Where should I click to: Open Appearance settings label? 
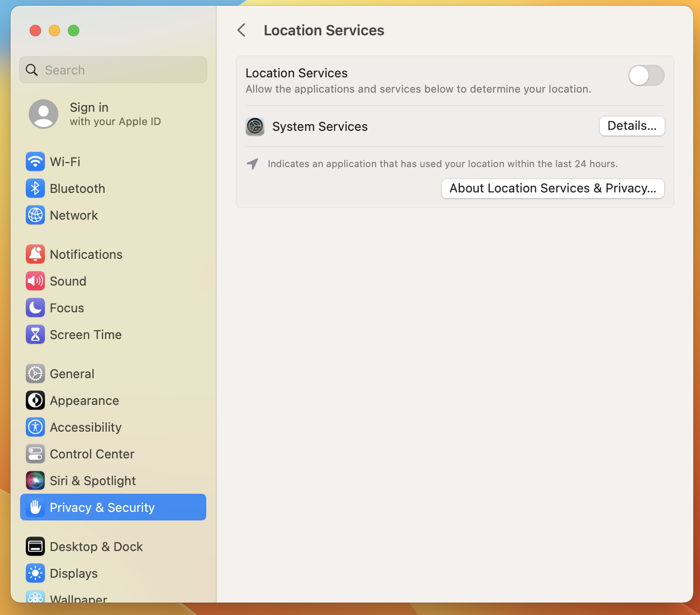click(x=84, y=401)
